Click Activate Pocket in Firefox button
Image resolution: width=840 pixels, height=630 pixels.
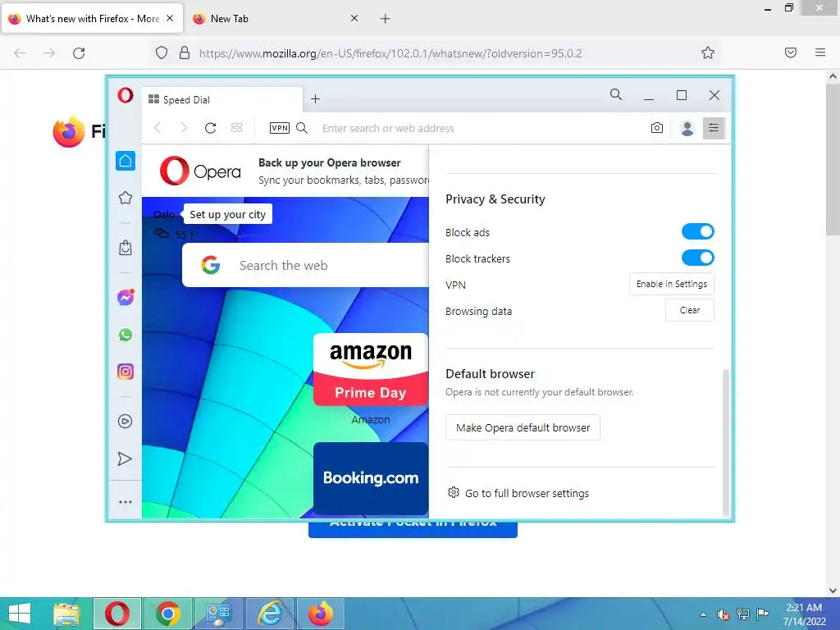(413, 529)
